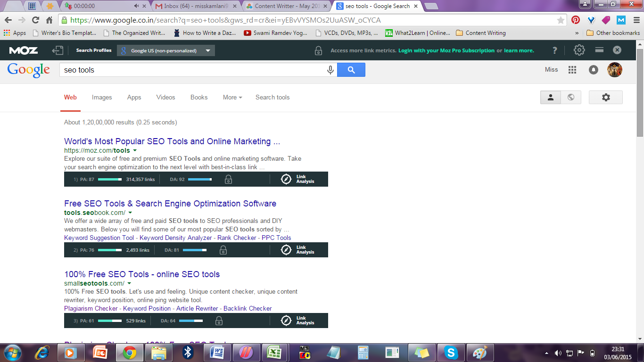This screenshot has width=644, height=362.
Task: Click the lock icon in the smallseotools metrics bar
Action: pos(219,321)
